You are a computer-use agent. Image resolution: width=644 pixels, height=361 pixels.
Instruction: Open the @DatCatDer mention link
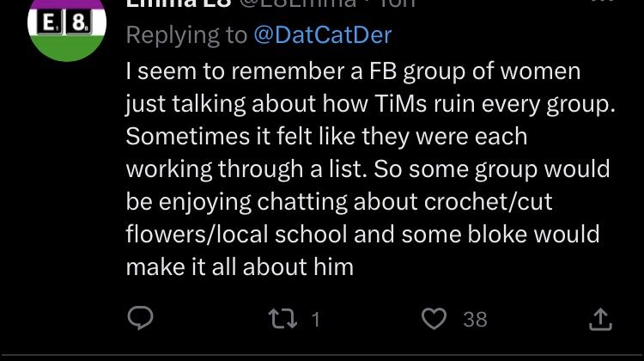pos(323,34)
